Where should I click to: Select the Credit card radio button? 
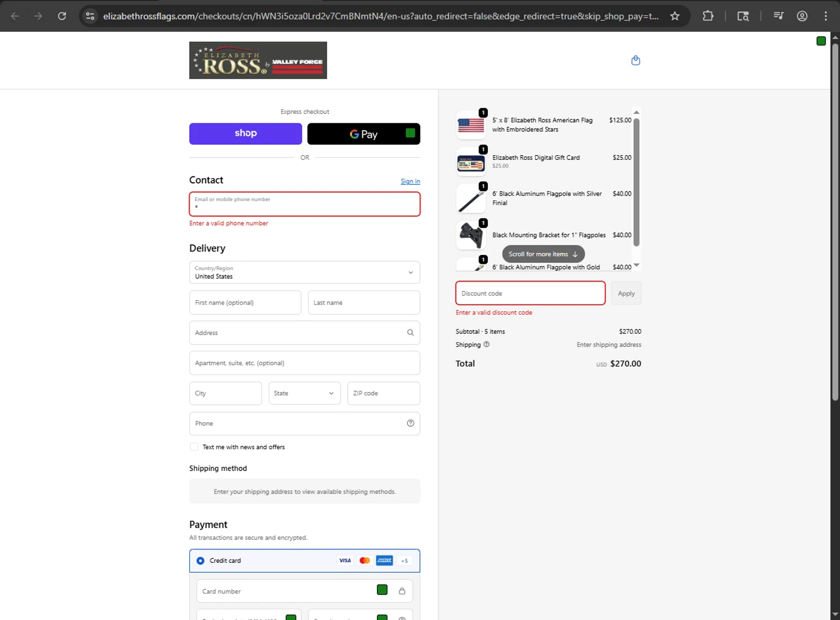coord(200,561)
